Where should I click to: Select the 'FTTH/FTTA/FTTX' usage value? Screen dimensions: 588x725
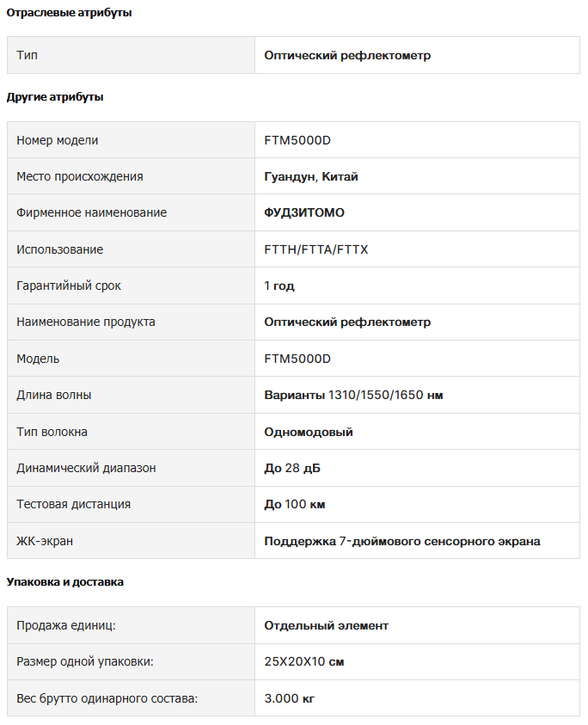(315, 249)
